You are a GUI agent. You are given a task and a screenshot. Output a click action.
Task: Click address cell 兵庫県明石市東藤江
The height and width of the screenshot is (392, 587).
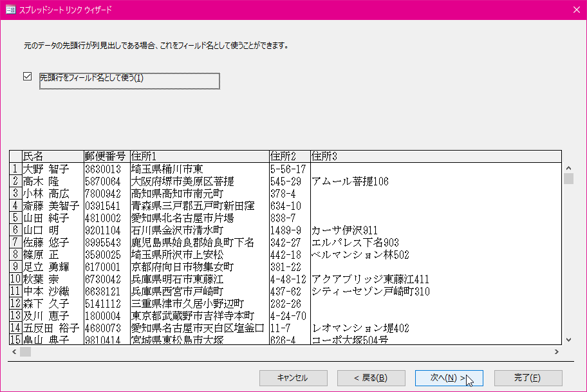pyautogui.click(x=200, y=279)
